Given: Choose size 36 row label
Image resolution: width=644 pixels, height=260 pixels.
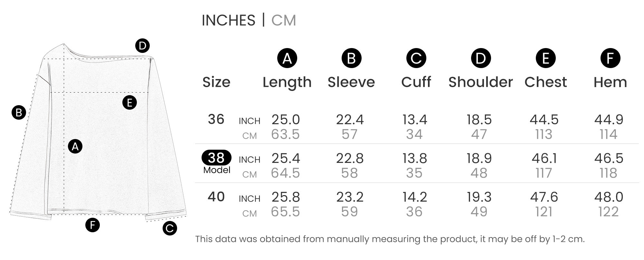Looking at the screenshot, I should click(x=216, y=119).
